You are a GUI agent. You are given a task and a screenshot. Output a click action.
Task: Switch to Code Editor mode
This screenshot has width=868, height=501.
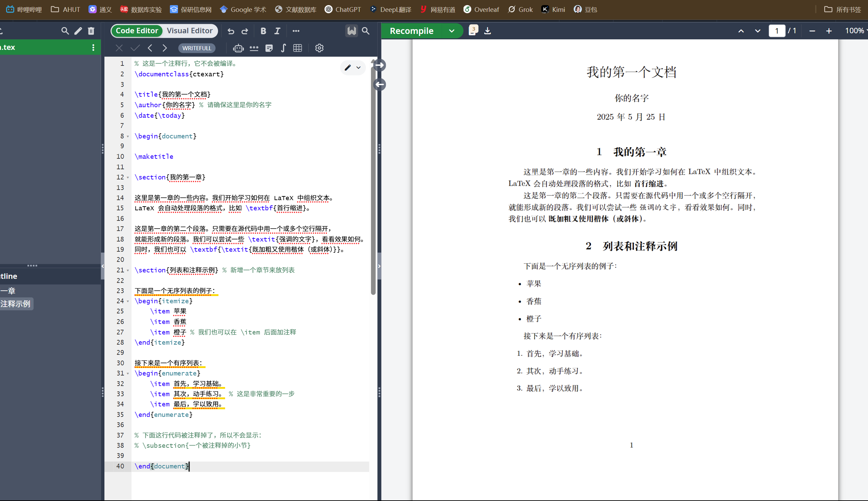[137, 31]
